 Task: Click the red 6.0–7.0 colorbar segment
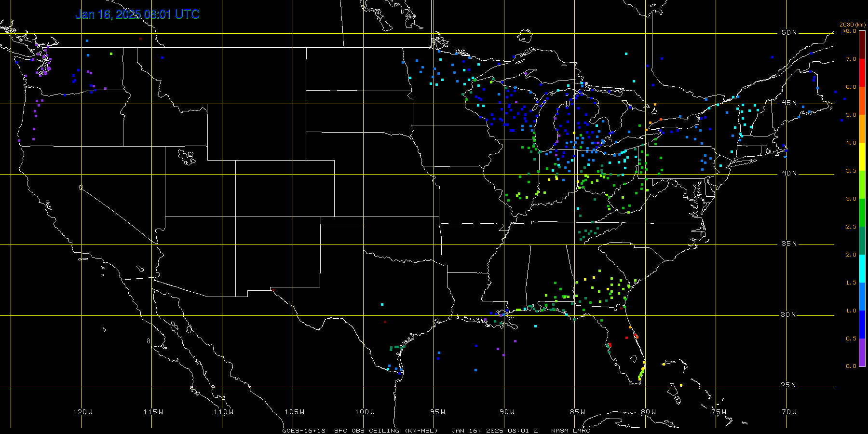[x=862, y=73]
